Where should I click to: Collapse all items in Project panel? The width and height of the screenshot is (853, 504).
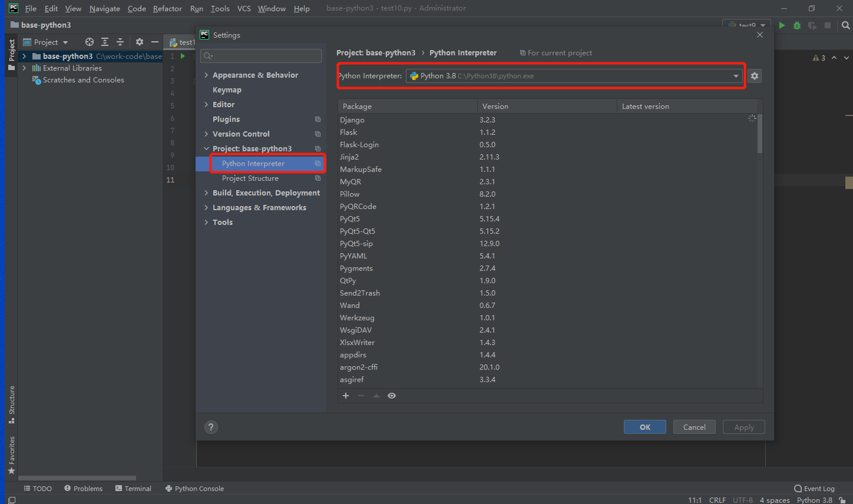(x=120, y=42)
